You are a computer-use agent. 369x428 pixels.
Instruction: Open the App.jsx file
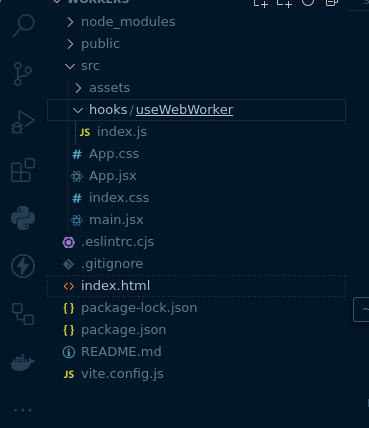pos(196,176)
